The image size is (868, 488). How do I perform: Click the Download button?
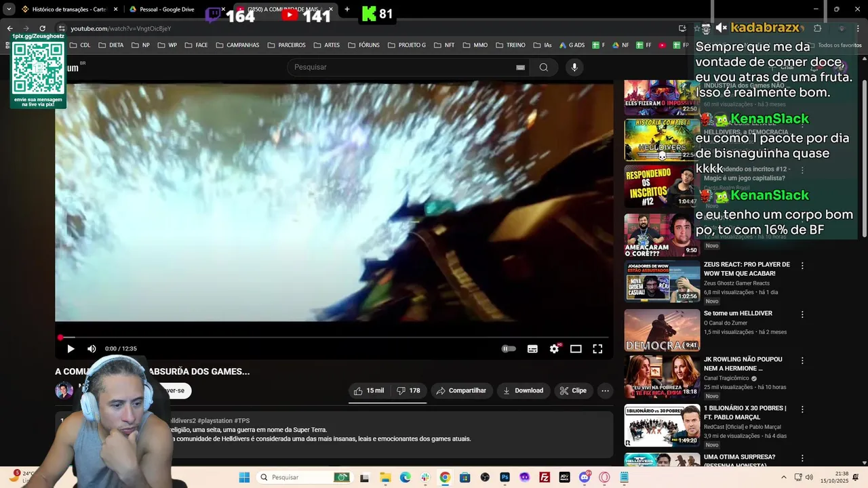click(x=523, y=390)
